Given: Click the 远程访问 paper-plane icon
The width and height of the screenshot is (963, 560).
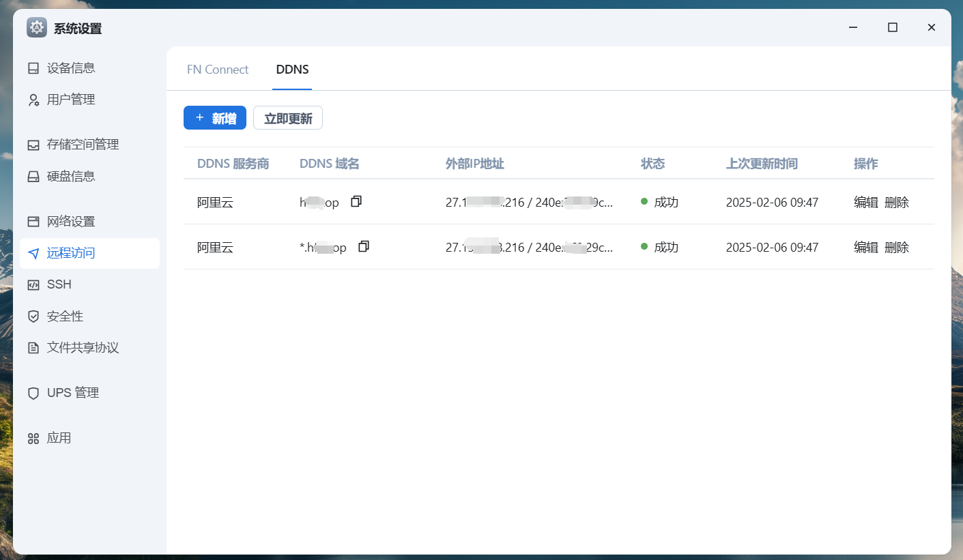Looking at the screenshot, I should coord(33,253).
